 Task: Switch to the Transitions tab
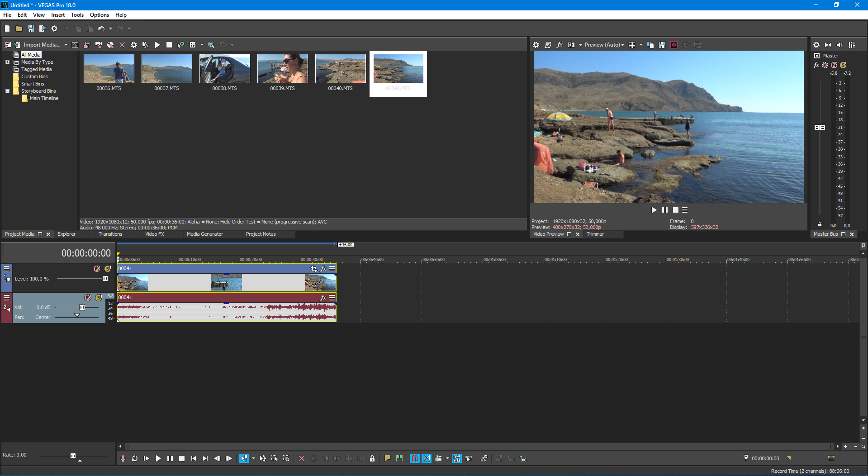(x=110, y=234)
